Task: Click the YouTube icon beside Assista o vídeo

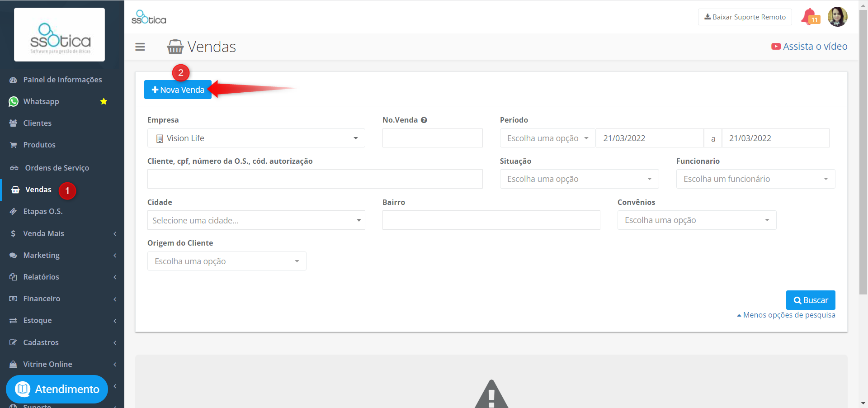Action: click(776, 47)
